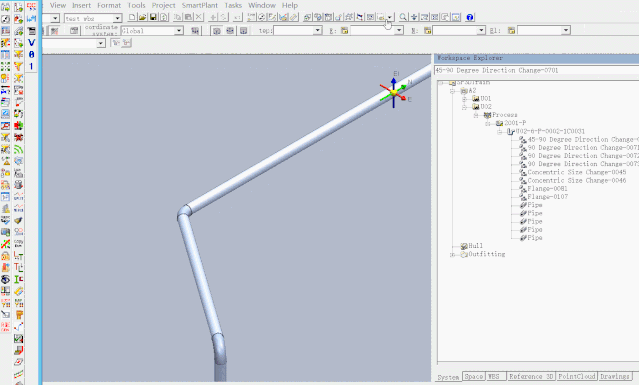Open the SmartPlant menu
This screenshot has height=385, width=639.
pyautogui.click(x=200, y=5)
